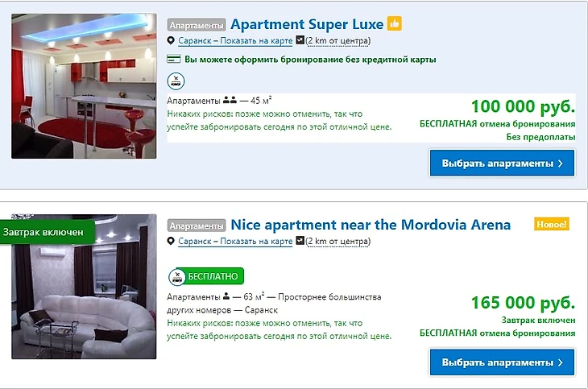Click the airport shuttle icon in Super Luxe listing

click(x=176, y=81)
